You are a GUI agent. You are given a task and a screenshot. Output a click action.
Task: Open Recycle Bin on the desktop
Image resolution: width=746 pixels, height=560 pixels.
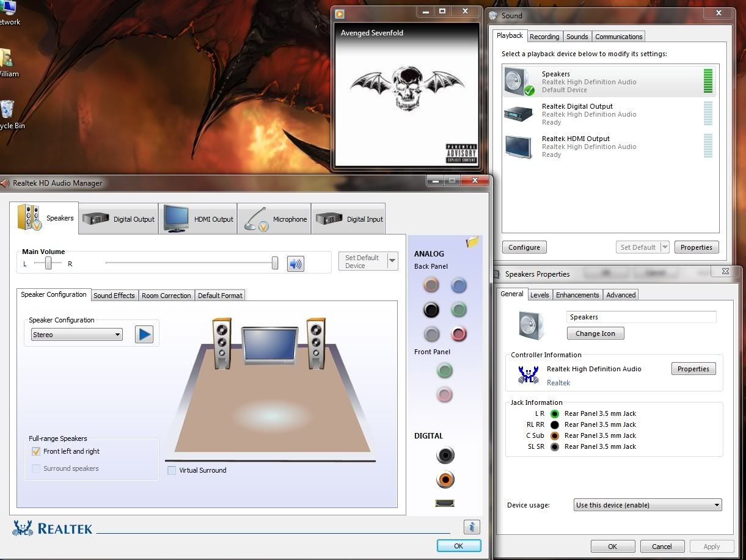click(7, 113)
